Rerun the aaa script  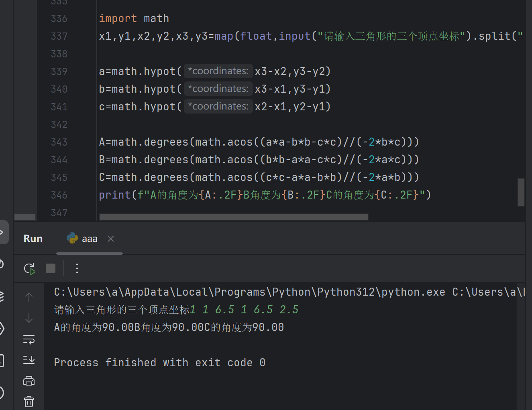click(x=29, y=268)
